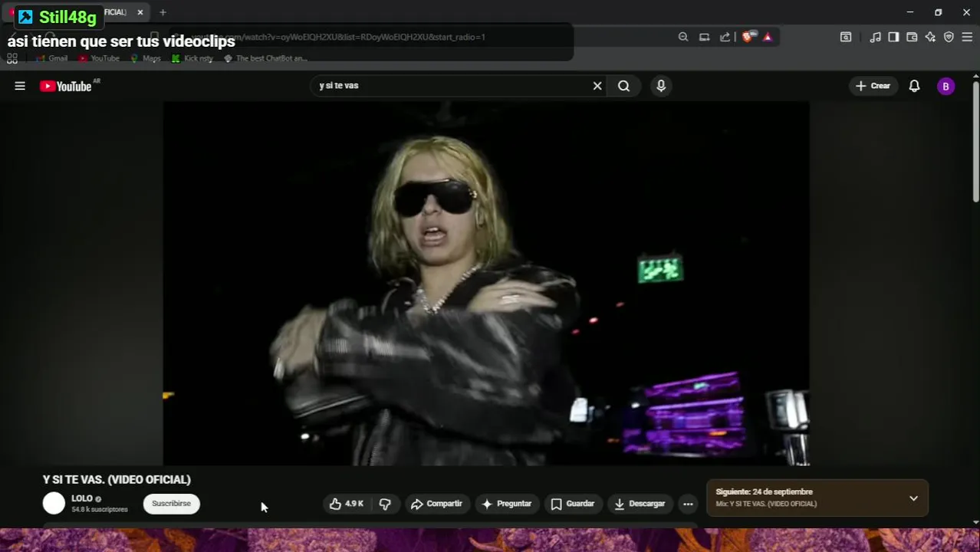Viewport: 980px width, 552px height.
Task: Open YouTube notifications bell
Action: point(914,86)
